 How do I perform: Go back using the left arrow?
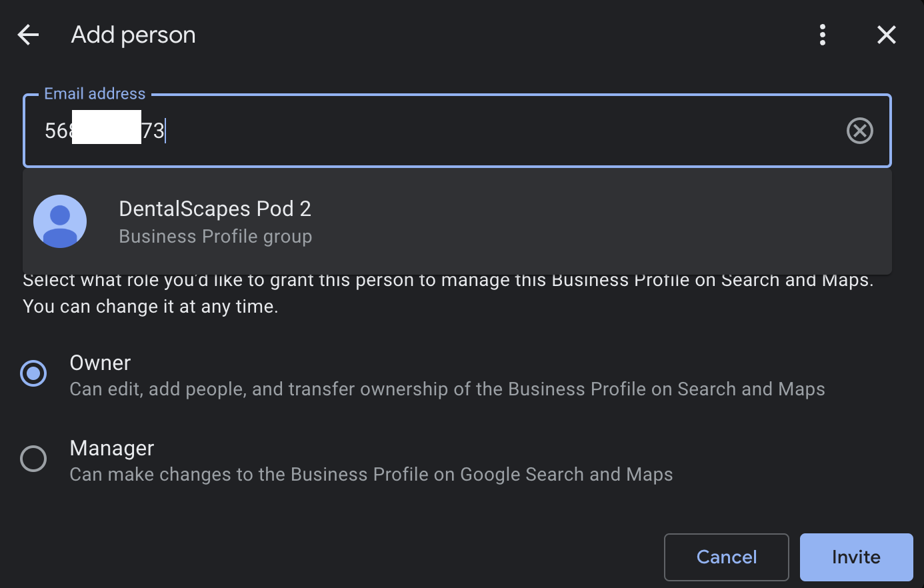coord(28,35)
